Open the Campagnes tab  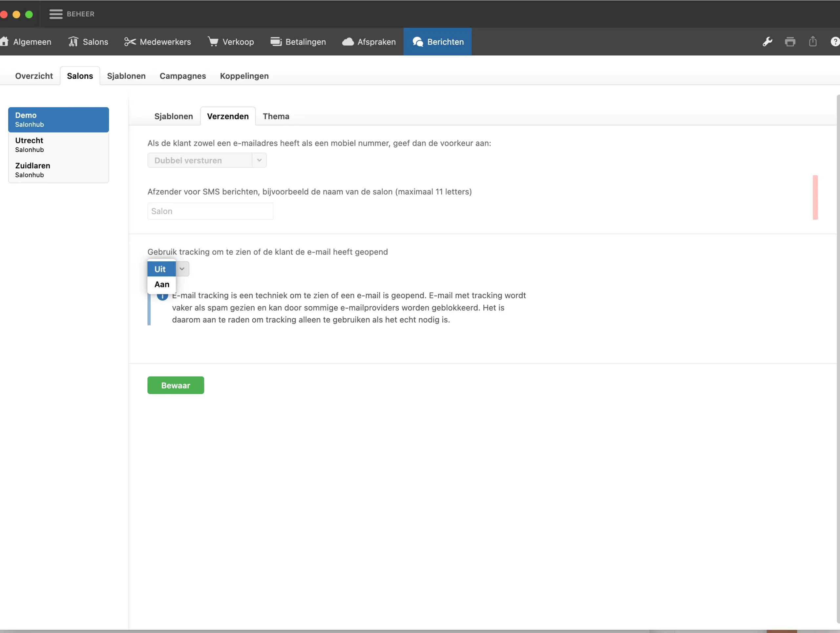[x=183, y=76]
